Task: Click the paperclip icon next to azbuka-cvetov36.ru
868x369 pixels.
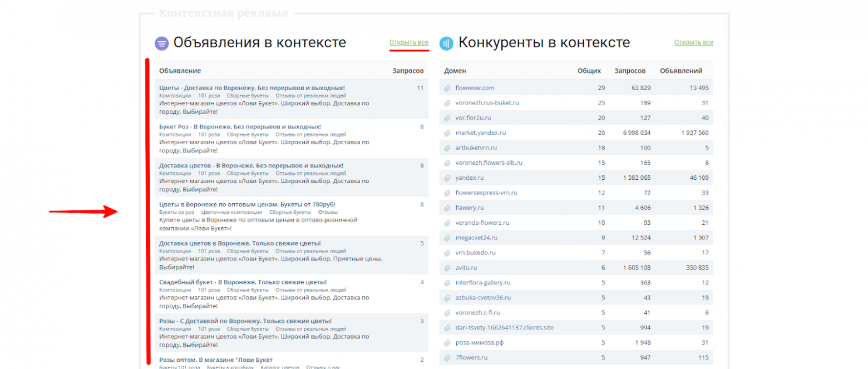Action: (447, 298)
